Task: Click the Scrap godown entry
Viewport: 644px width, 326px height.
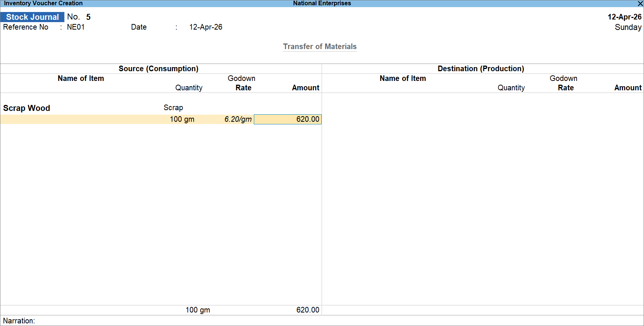Action: [x=173, y=108]
